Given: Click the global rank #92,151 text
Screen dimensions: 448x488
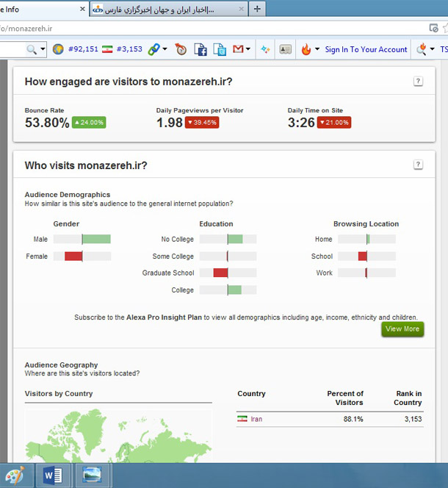Looking at the screenshot, I should pyautogui.click(x=83, y=49).
